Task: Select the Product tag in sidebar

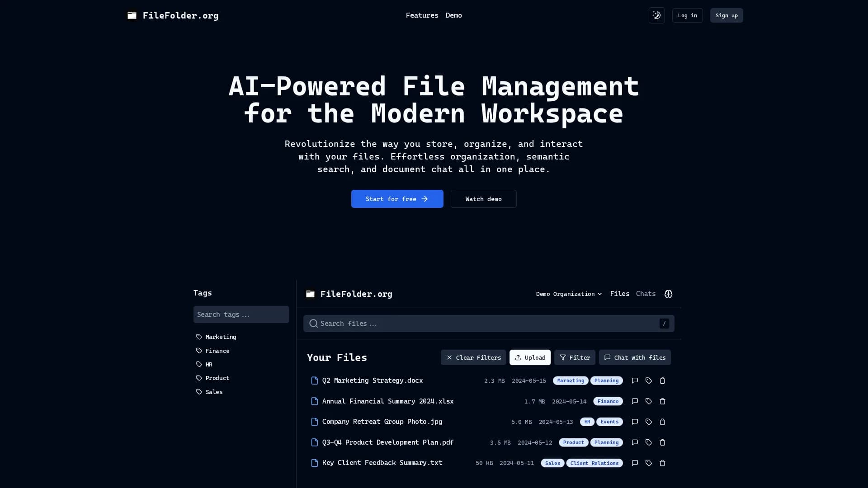Action: tap(212, 378)
